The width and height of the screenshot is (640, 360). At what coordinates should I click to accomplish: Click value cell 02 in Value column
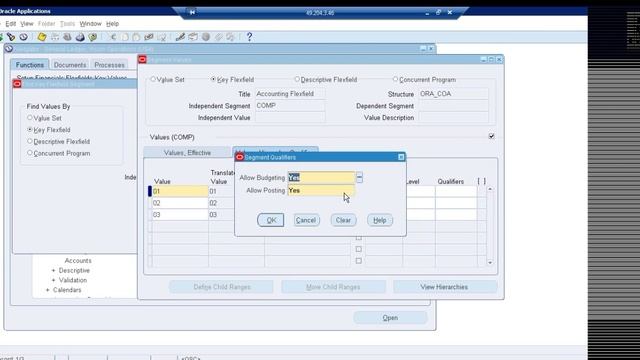click(180, 203)
